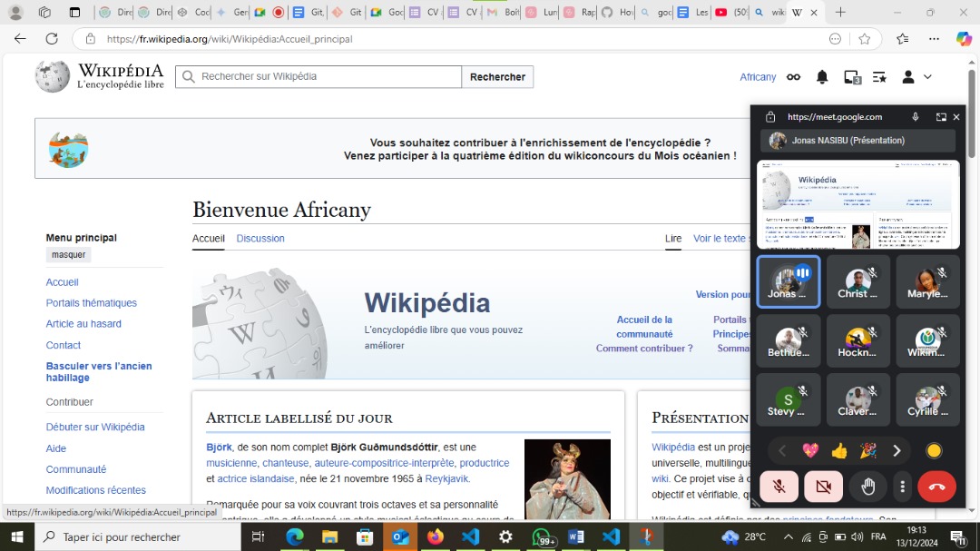Focus the Rechercher sur Wikipédia field

click(x=318, y=76)
